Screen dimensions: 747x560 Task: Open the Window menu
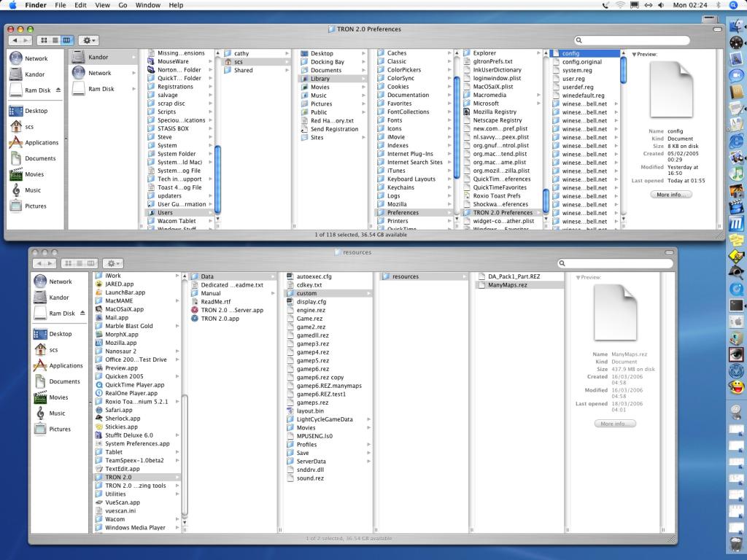click(x=148, y=5)
